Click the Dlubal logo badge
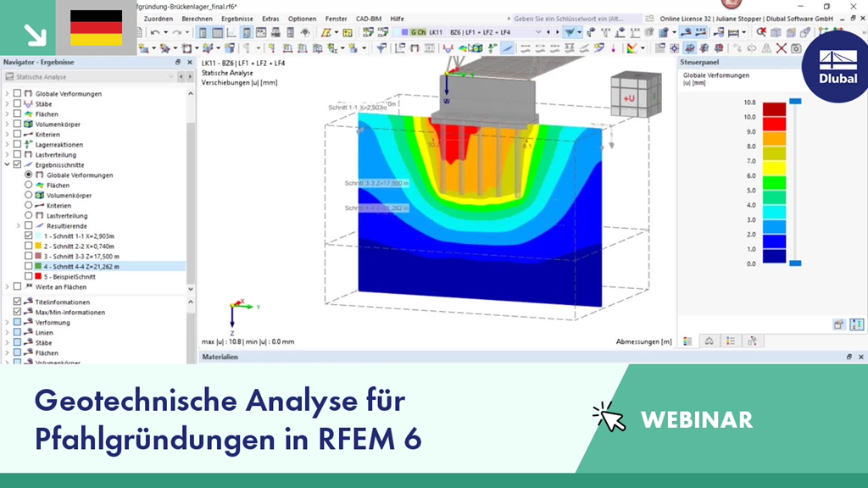This screenshot has height=488, width=868. coord(837,67)
